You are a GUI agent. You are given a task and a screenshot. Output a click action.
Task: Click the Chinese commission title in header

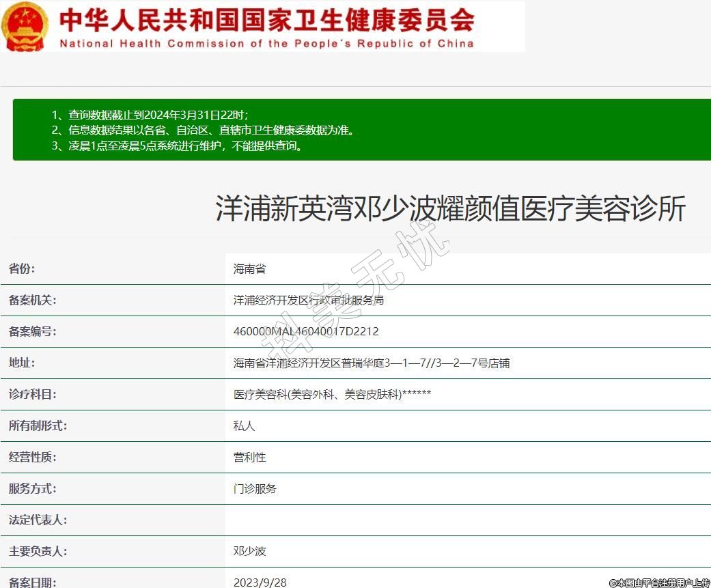266,20
